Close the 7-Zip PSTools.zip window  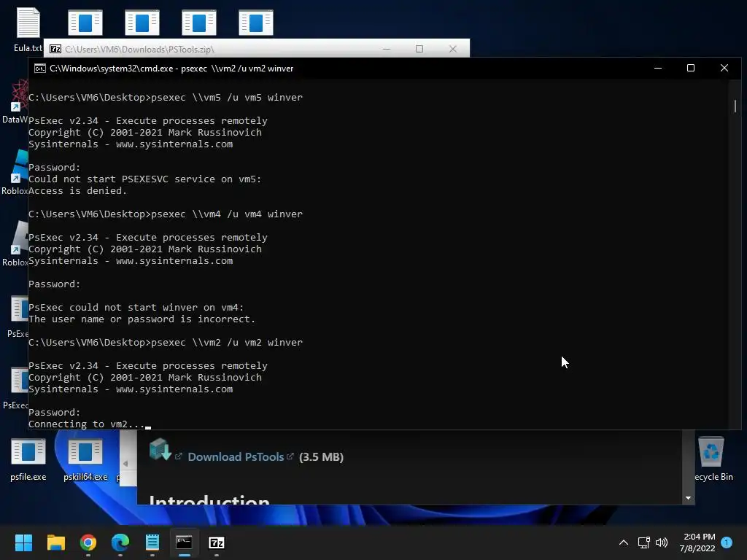[x=452, y=49]
